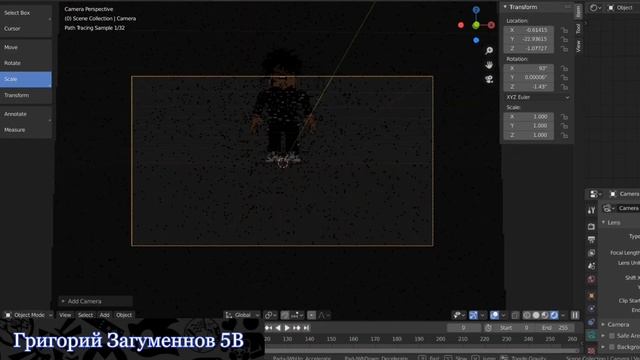Collapse the Transform panel header
Image resolution: width=640 pixels, height=360 pixels.
pyautogui.click(x=536, y=7)
